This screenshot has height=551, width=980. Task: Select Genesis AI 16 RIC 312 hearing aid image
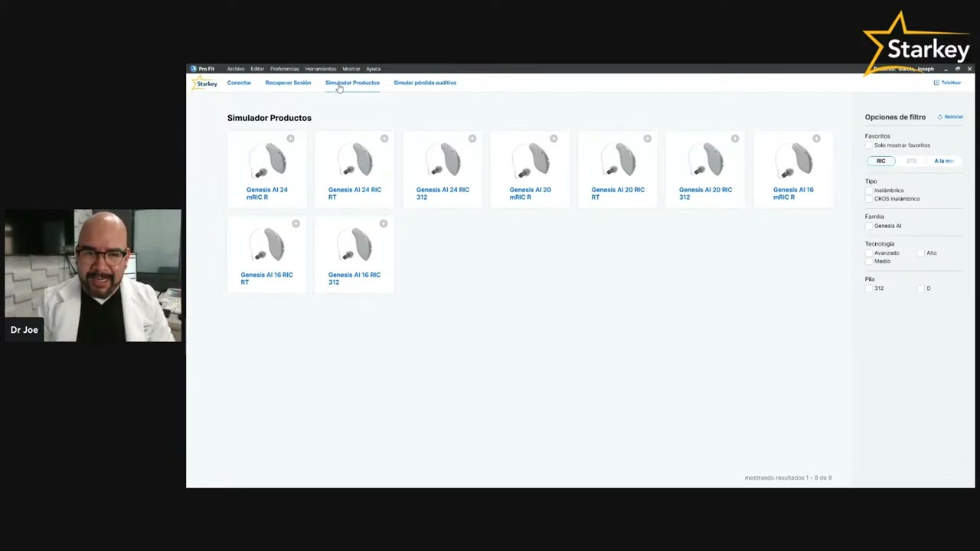click(354, 246)
